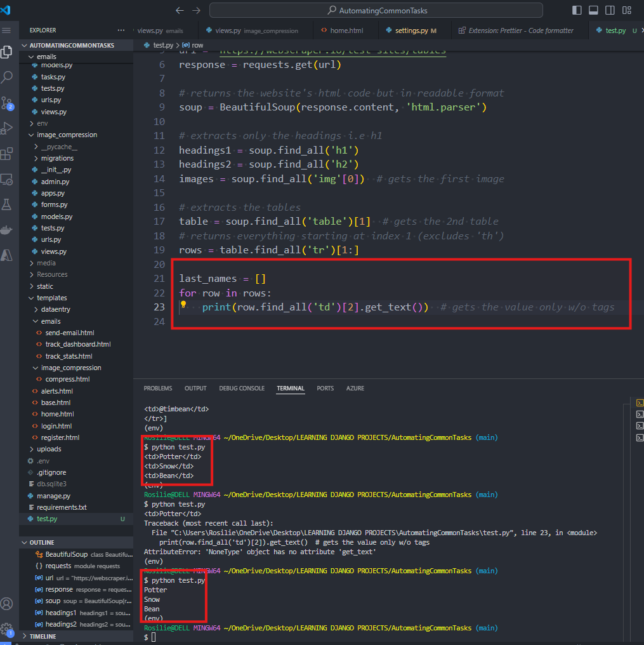The width and height of the screenshot is (644, 645).
Task: Expand the dataentry templates folder
Action: tap(77, 309)
